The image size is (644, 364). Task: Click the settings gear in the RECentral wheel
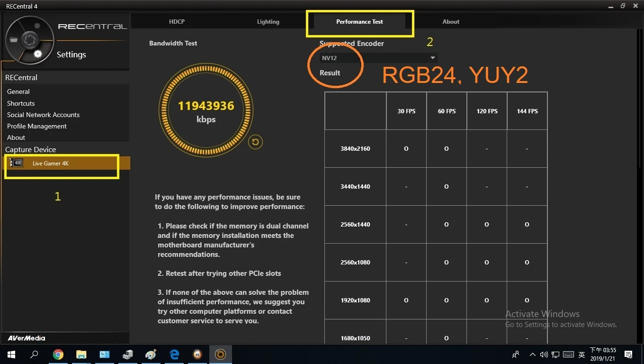coord(38,54)
